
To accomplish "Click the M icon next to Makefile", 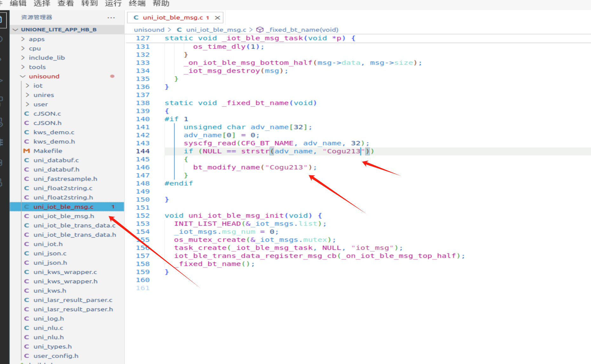I will pos(27,151).
